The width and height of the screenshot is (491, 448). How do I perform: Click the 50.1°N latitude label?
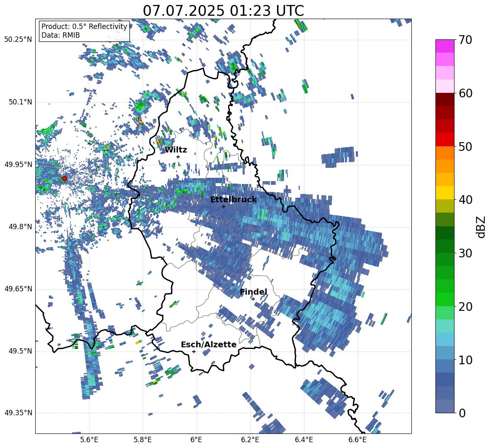tap(20, 102)
